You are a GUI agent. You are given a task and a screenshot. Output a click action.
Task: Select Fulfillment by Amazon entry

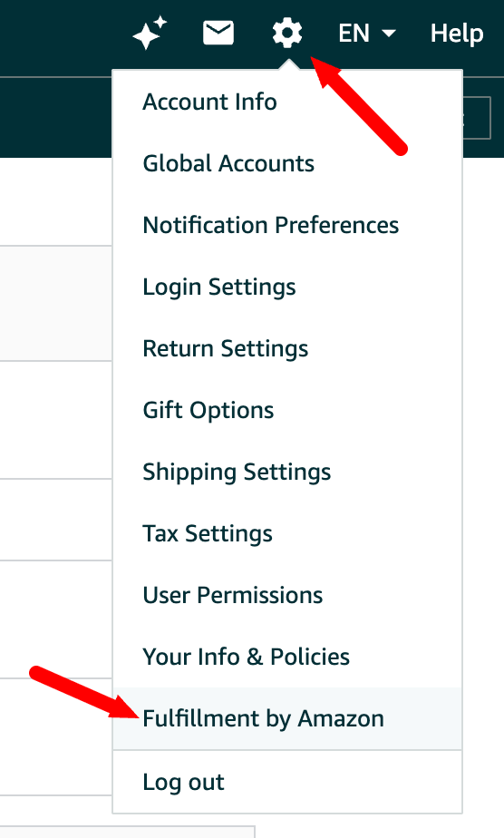tap(287, 718)
